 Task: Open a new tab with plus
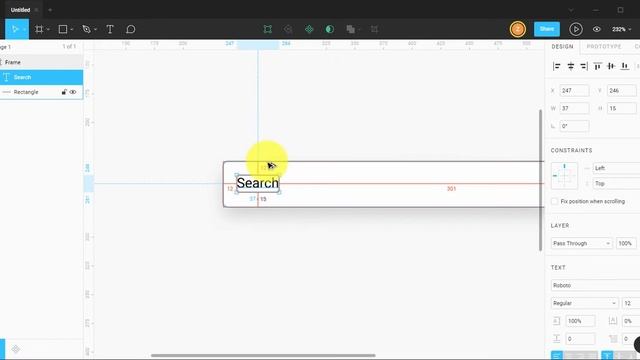coord(50,10)
